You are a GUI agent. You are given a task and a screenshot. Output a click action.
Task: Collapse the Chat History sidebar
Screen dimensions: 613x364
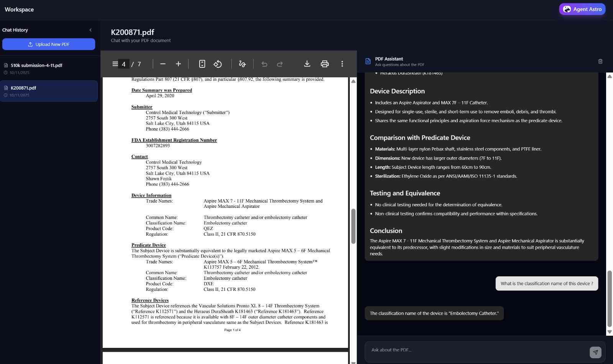point(90,30)
